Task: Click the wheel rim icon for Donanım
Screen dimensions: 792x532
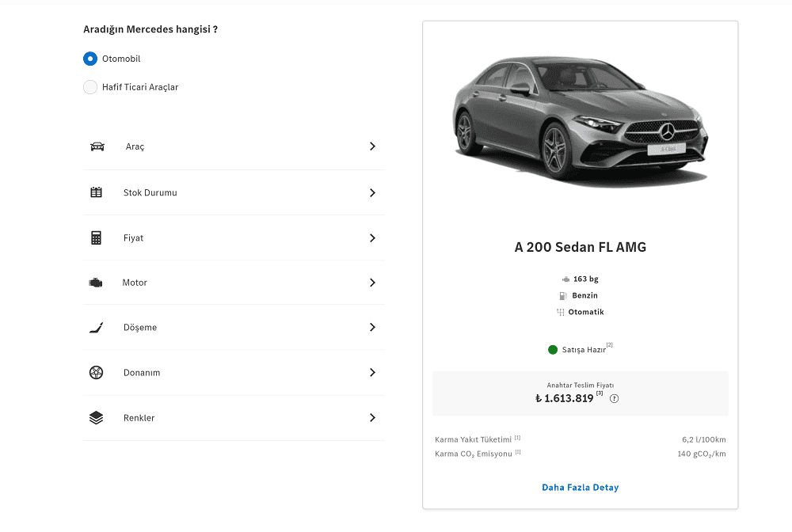Action: 97,373
